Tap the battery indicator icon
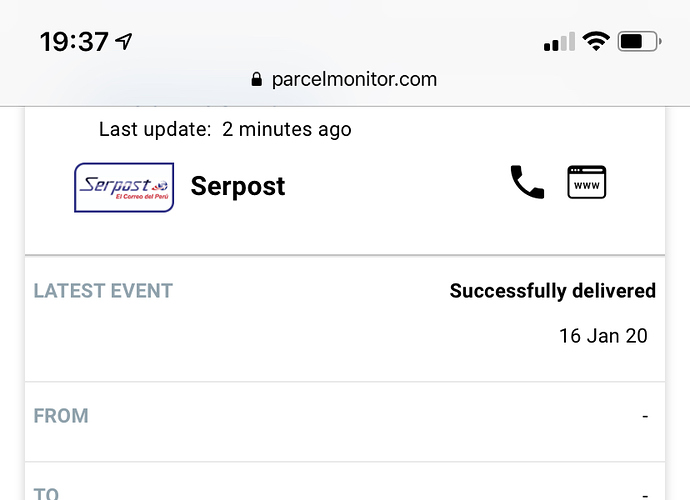 click(639, 42)
